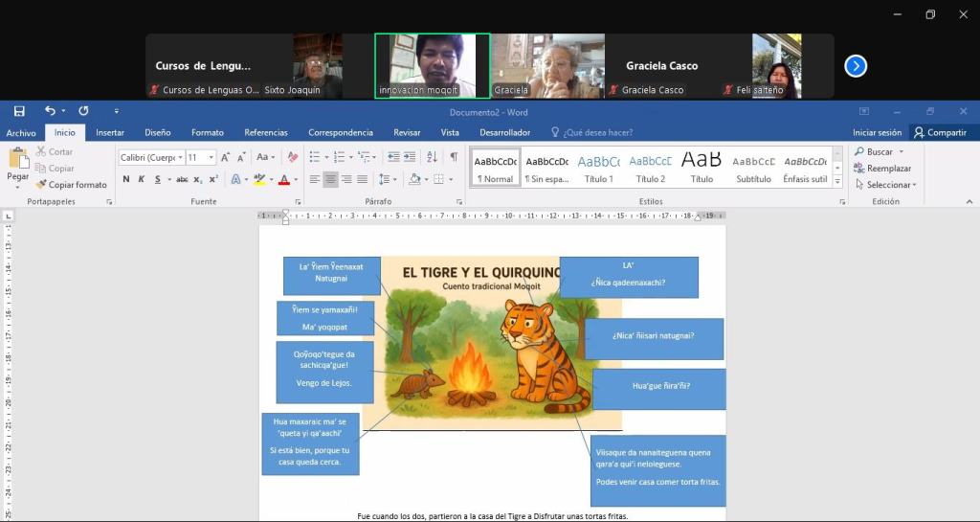
Task: Toggle bold (N) formatting
Action: [126, 179]
